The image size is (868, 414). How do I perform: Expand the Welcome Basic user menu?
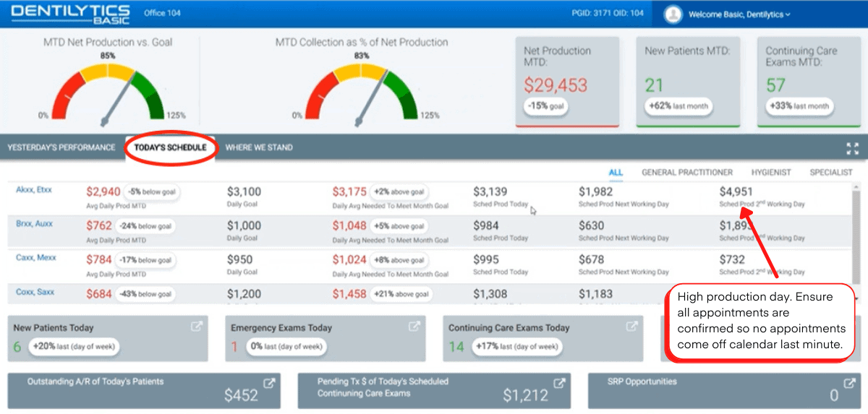739,14
